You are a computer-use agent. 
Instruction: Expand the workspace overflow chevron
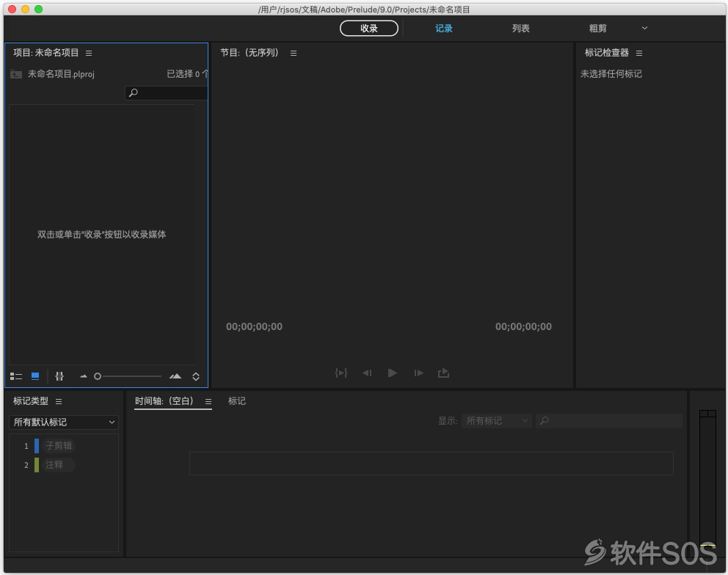tap(644, 28)
